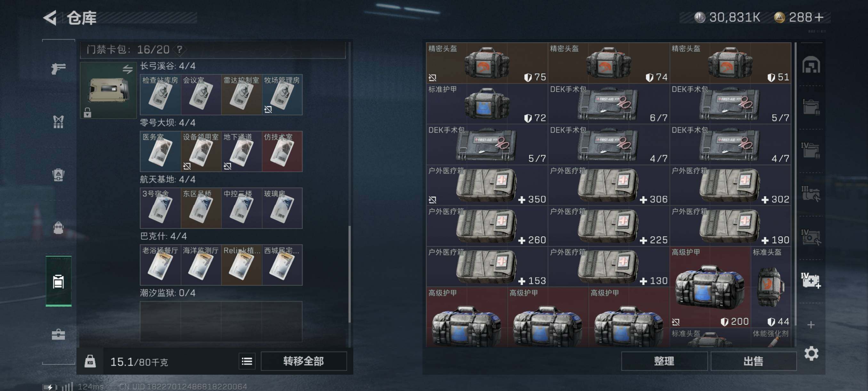Image resolution: width=868 pixels, height=391 pixels.
Task: Go back using the arrow beside 仓库
Action: [50, 18]
